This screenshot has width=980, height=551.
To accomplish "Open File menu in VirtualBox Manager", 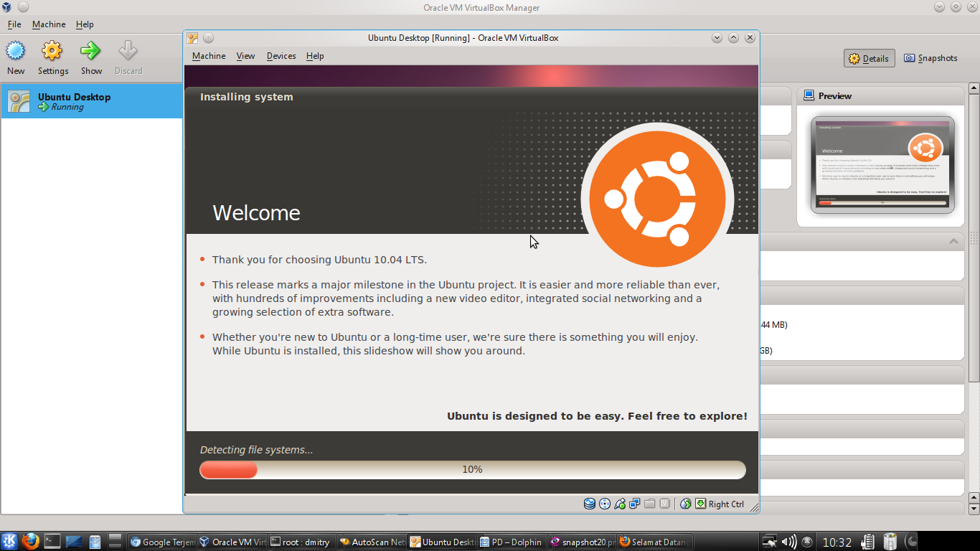I will 14,24.
